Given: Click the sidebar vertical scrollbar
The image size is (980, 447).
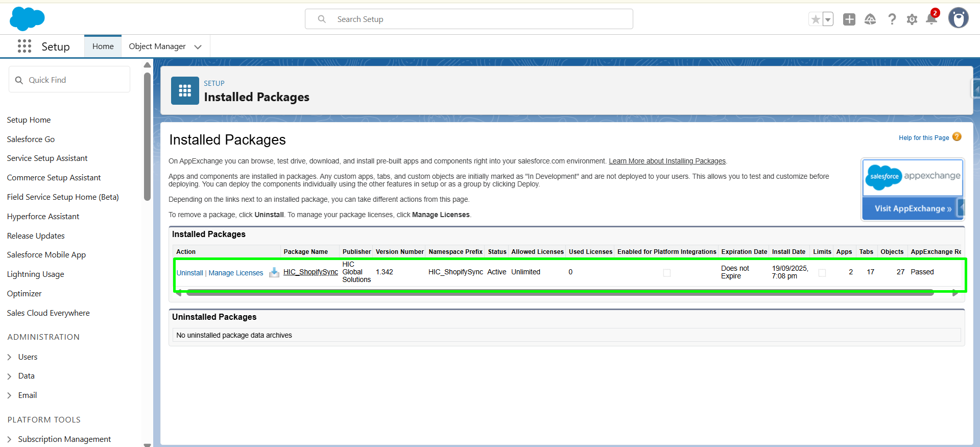Looking at the screenshot, I should point(147,136).
